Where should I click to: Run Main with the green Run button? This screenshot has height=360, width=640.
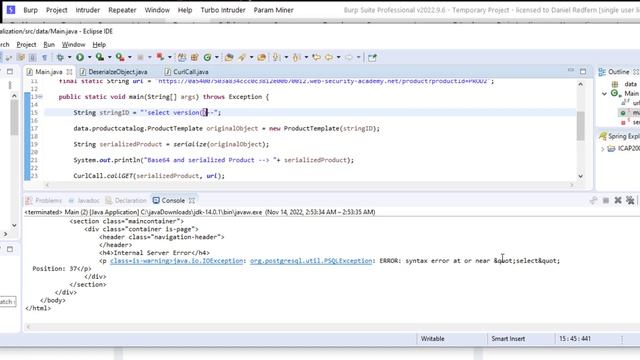pyautogui.click(x=80, y=58)
